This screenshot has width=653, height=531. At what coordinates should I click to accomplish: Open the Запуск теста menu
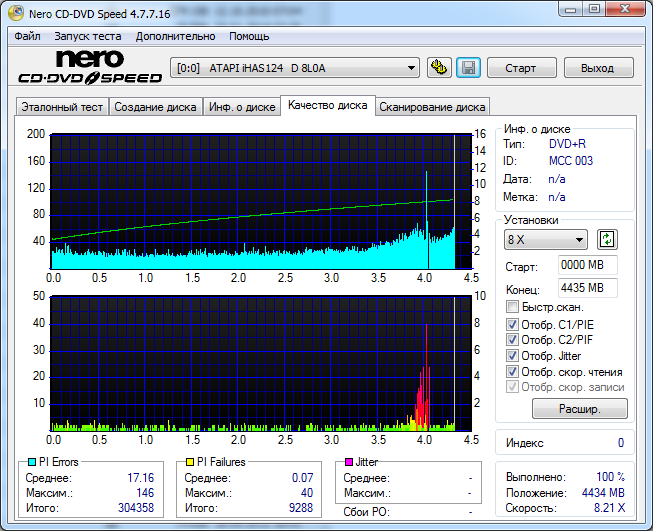tap(88, 36)
